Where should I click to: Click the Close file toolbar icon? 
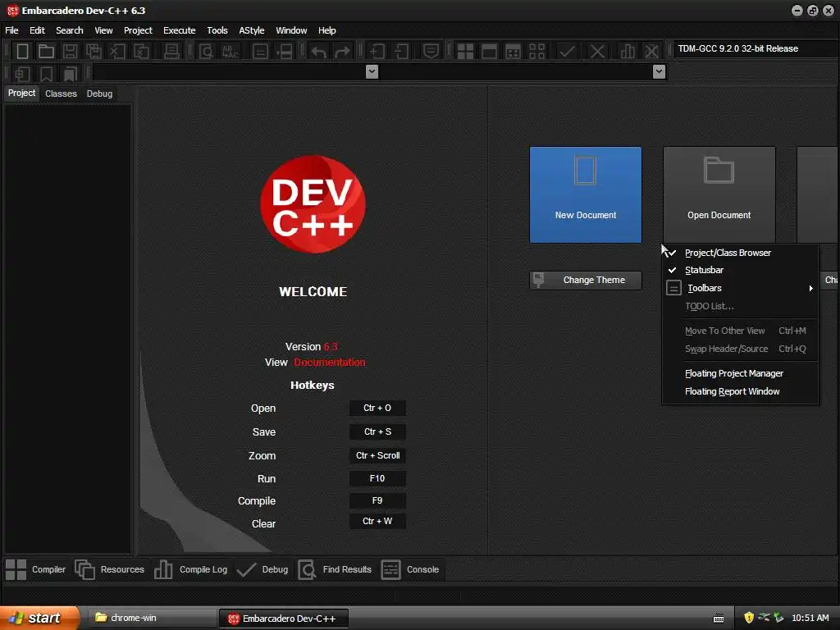[117, 52]
